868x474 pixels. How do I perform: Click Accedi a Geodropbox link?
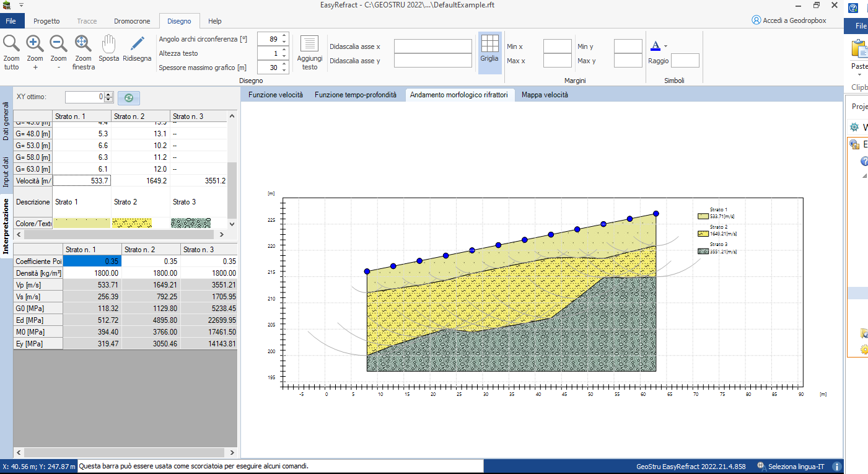789,20
